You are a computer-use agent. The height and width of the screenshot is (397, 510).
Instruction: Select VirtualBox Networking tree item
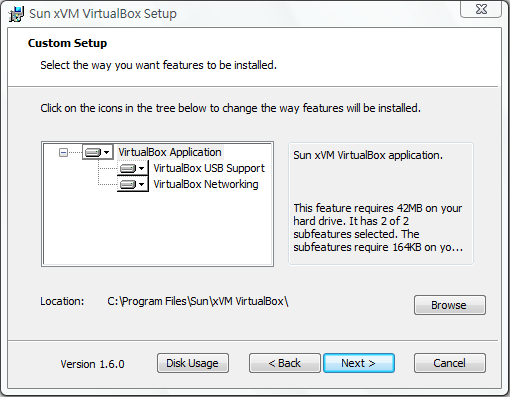206,184
